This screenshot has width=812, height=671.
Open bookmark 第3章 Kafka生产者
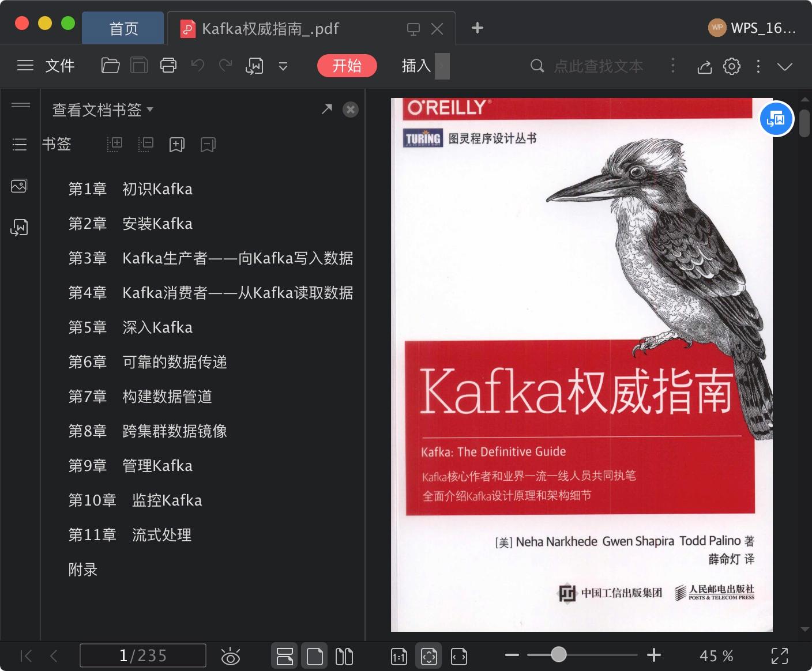click(x=210, y=258)
